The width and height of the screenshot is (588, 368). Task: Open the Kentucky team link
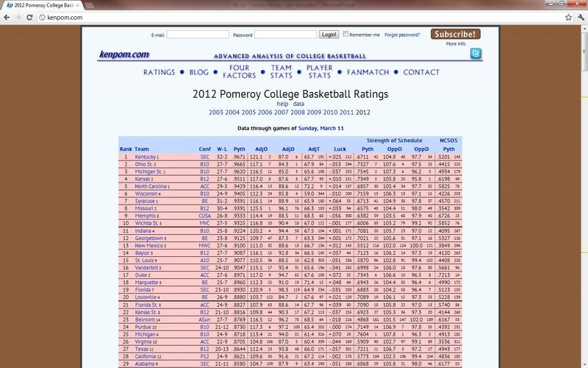145,157
